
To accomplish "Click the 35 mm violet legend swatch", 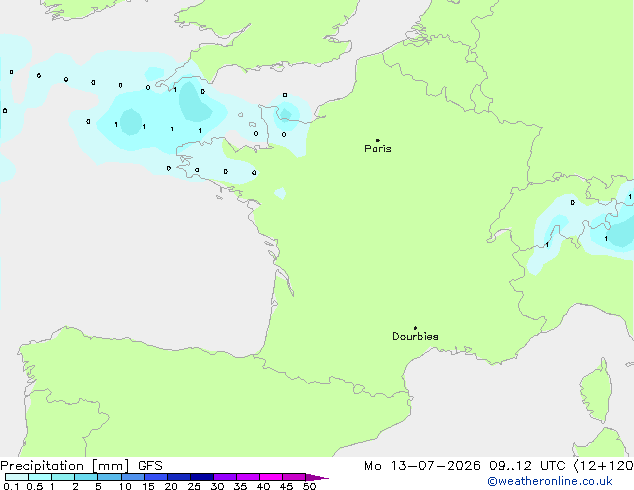I will pos(247,477).
